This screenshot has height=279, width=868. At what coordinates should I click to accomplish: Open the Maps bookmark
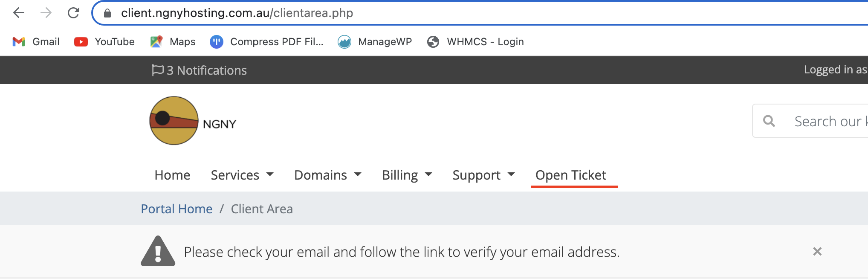pyautogui.click(x=173, y=42)
